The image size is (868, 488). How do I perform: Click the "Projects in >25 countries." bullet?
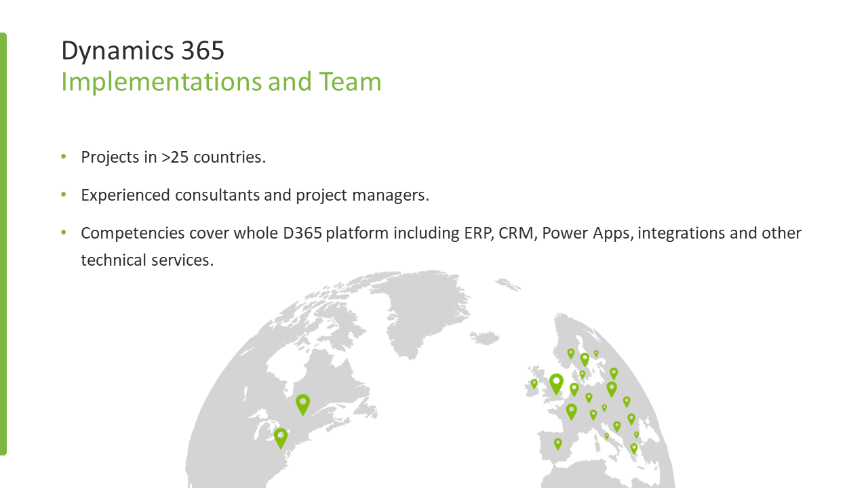tap(173, 157)
